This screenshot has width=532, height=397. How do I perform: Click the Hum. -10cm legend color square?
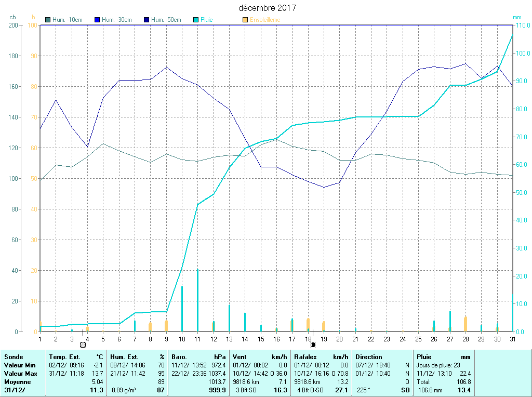point(48,20)
